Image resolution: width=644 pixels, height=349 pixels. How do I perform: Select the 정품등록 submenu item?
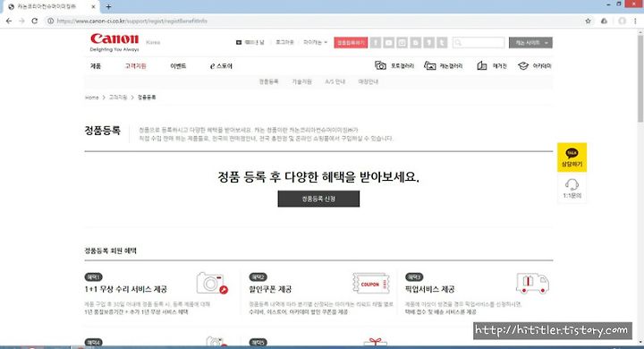268,81
